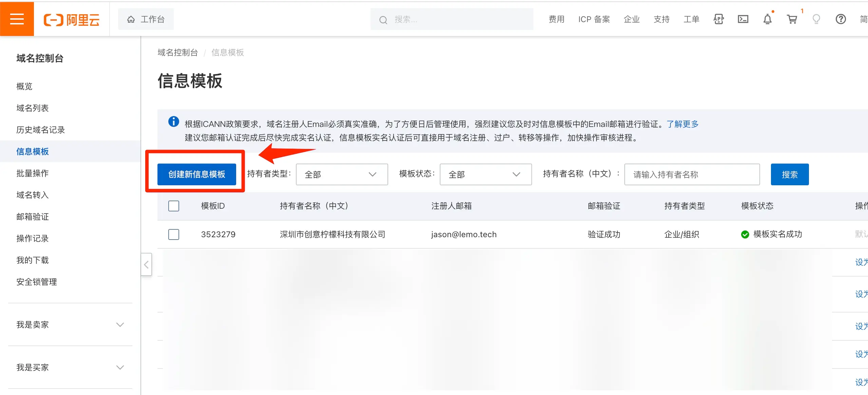The width and height of the screenshot is (868, 395).
Task: Open the shopping cart
Action: (x=792, y=19)
